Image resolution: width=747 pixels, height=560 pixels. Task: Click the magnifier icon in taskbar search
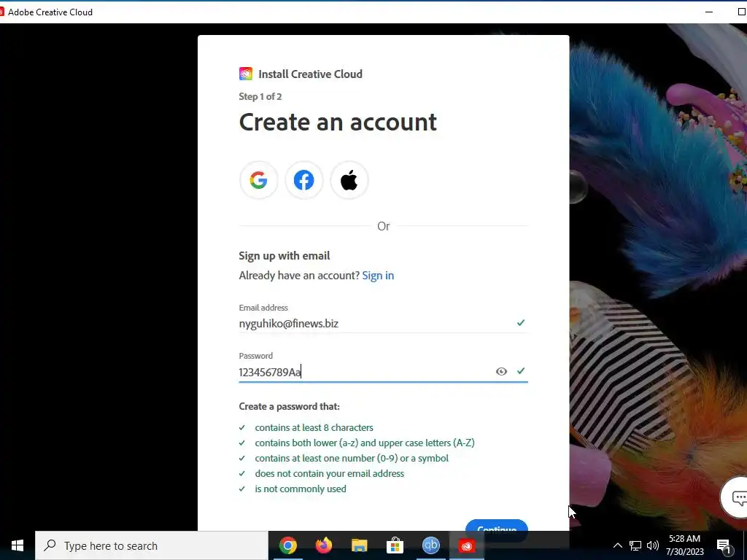click(50, 545)
